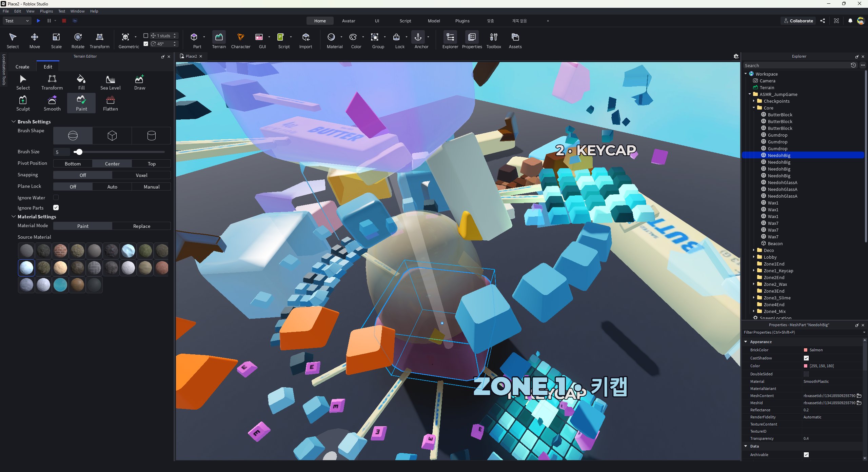Switch to the Avatar ribbon tab
This screenshot has height=472, width=868.
click(x=349, y=21)
